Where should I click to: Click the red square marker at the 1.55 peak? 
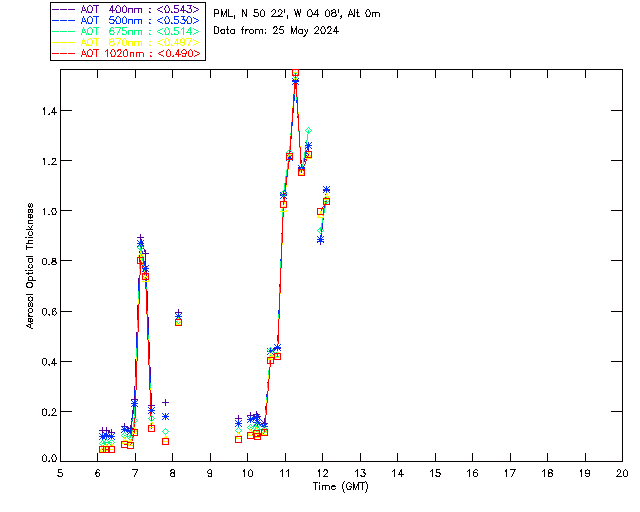[296, 73]
